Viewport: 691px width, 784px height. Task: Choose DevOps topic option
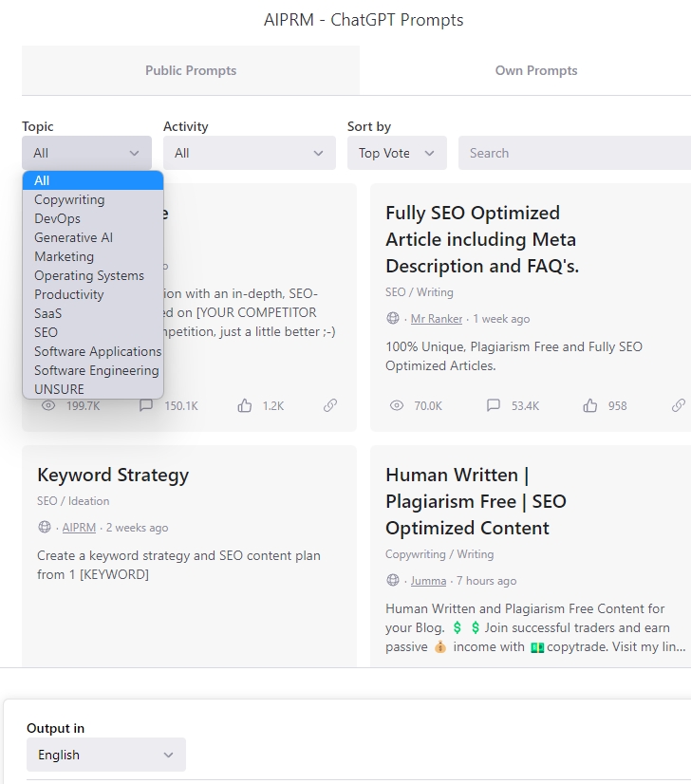(93, 218)
